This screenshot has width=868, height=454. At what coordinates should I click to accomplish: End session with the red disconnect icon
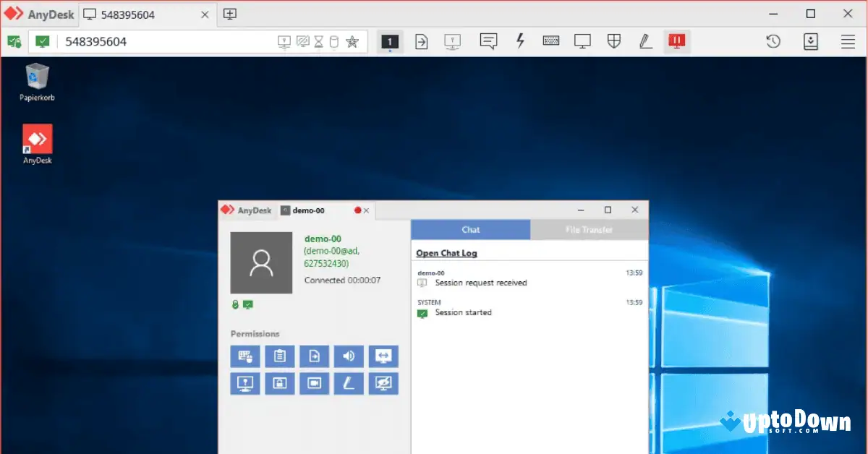pyautogui.click(x=676, y=41)
